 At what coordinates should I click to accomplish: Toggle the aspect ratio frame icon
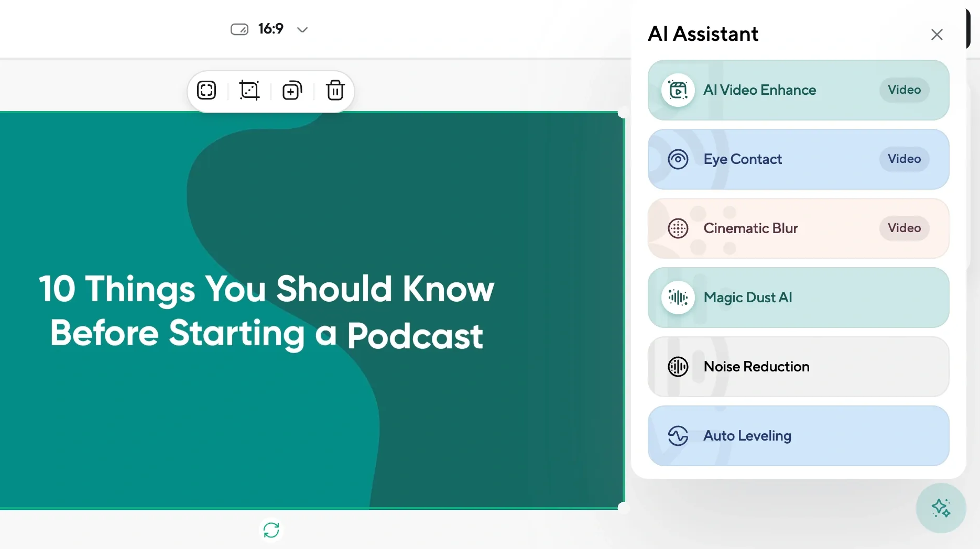pos(240,29)
